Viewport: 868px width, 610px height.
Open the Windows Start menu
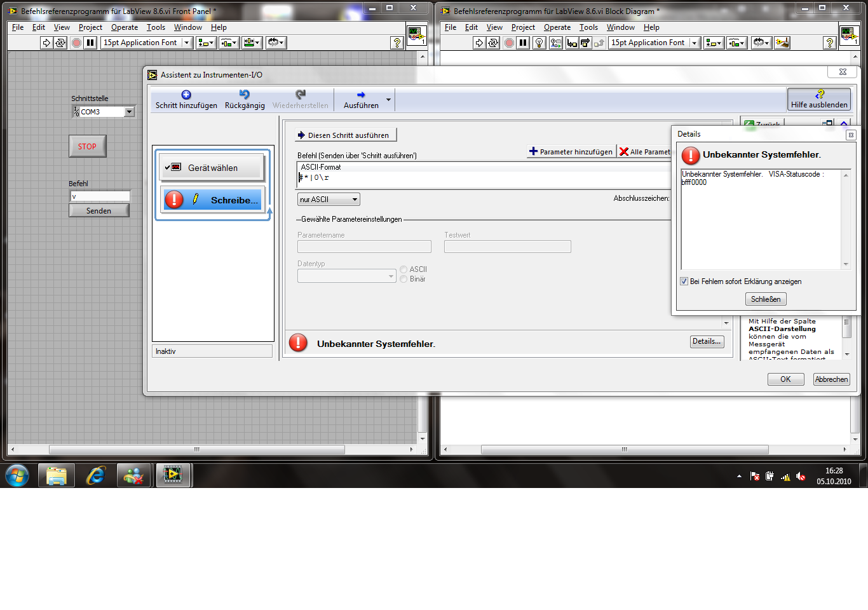(17, 475)
